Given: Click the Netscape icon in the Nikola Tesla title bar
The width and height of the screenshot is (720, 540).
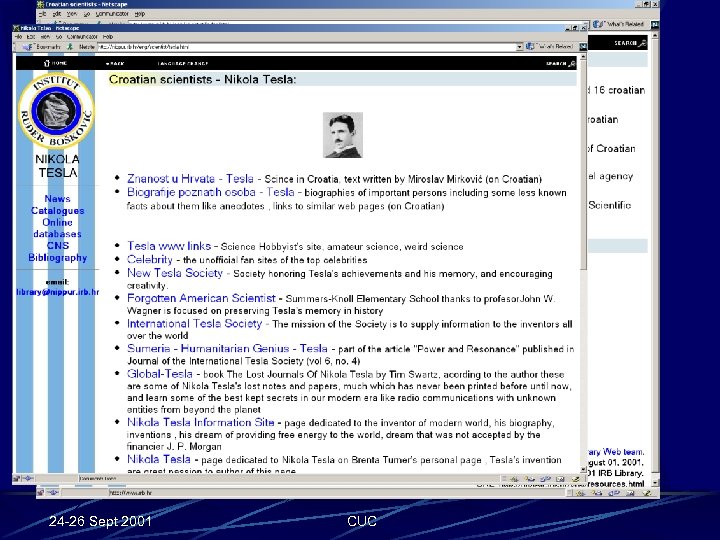Looking at the screenshot, I should tap(17, 28).
